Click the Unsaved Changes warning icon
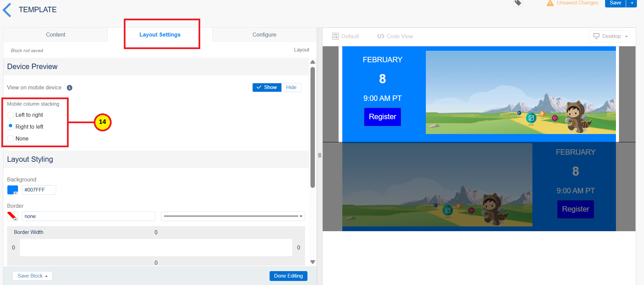This screenshot has height=285, width=644. 550,3
